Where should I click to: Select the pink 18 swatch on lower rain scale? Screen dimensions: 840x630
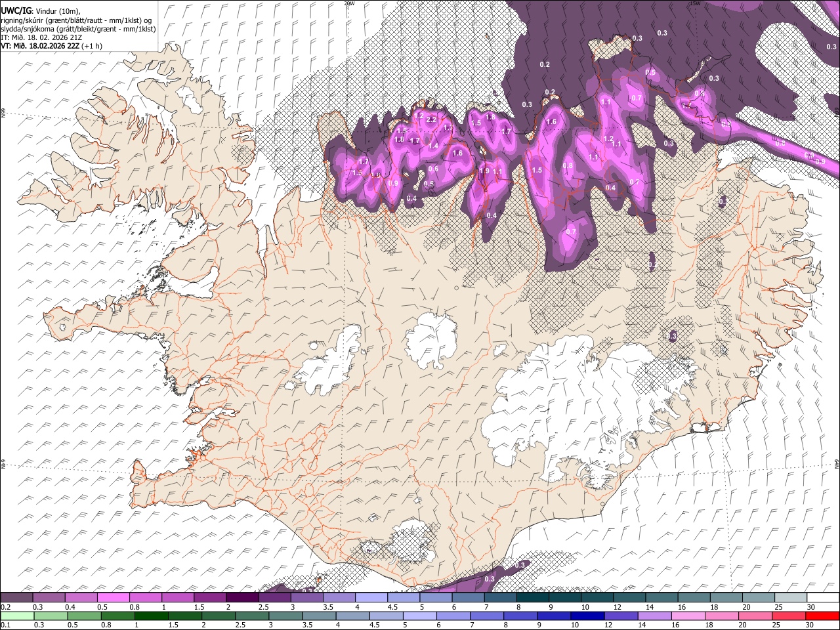click(721, 616)
